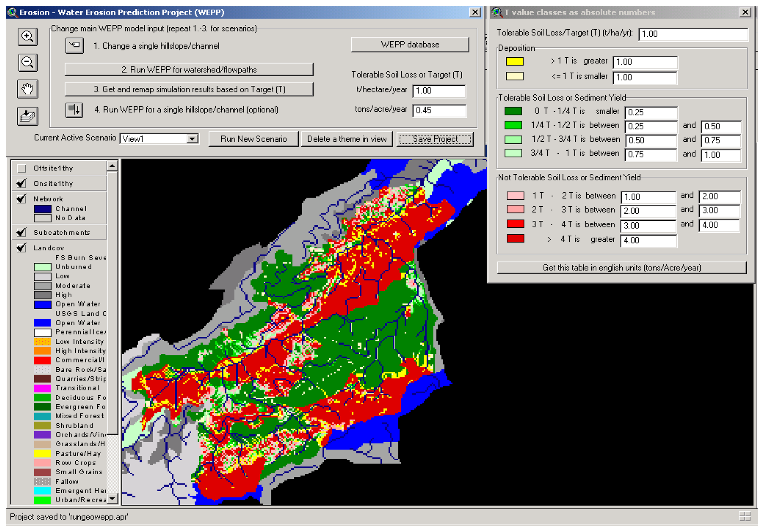Click Get and remap simulation results button
Viewport: 764px width, 532px height.
pyautogui.click(x=189, y=89)
